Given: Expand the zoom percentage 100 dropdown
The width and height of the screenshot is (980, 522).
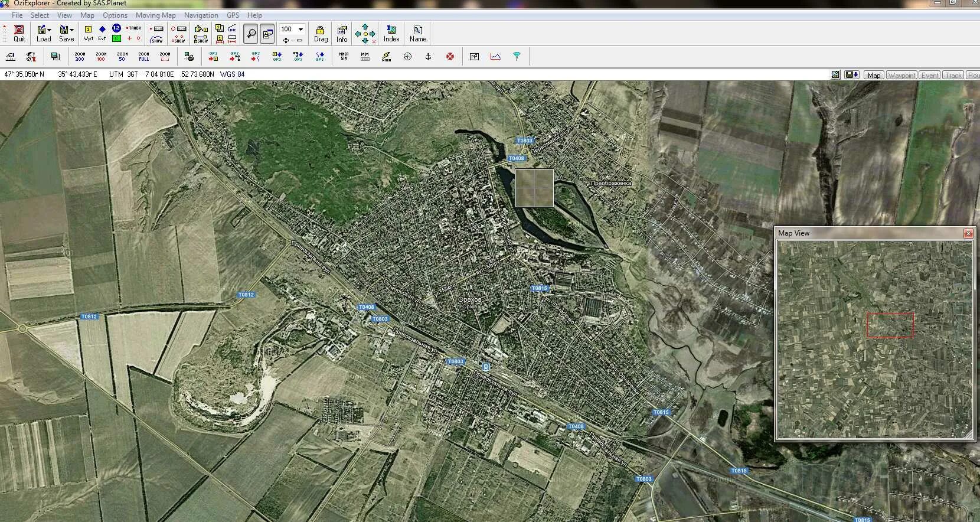Looking at the screenshot, I should coord(300,29).
